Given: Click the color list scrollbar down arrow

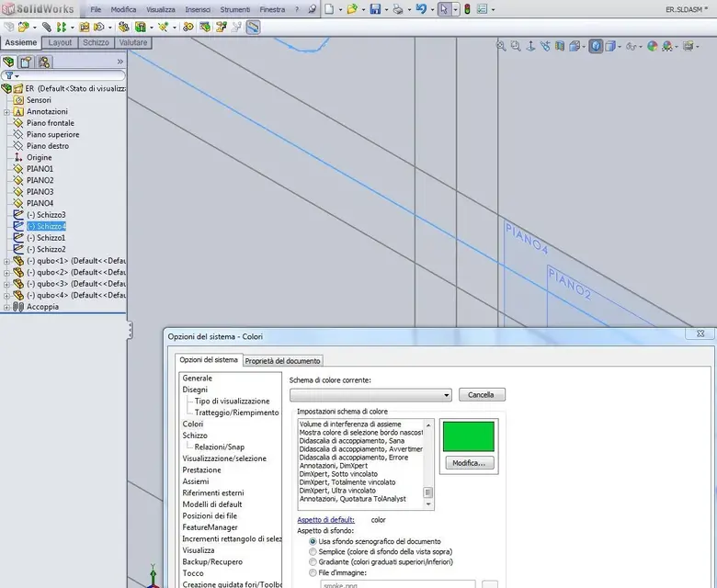Looking at the screenshot, I should [428, 504].
